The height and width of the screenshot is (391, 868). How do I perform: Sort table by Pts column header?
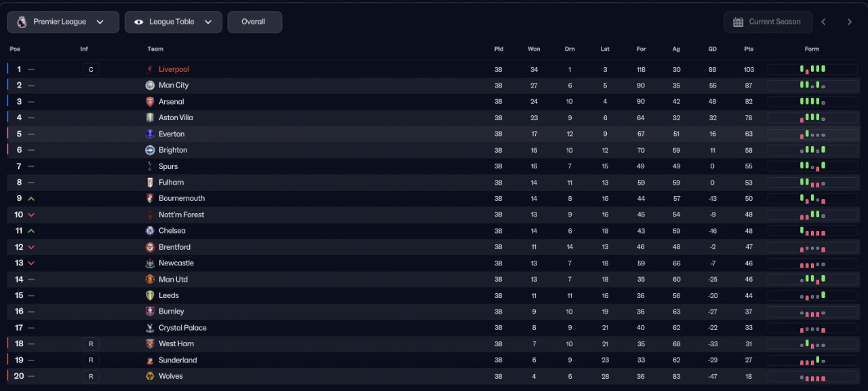point(749,49)
